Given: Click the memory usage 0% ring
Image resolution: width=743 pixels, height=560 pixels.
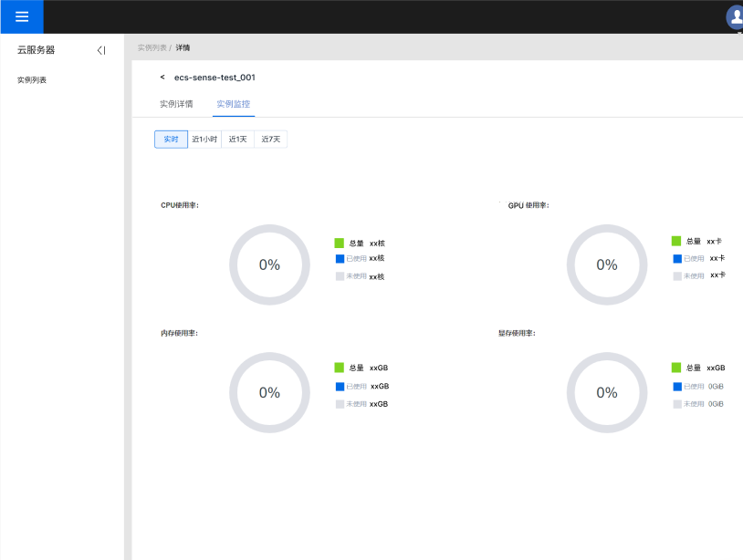Looking at the screenshot, I should pos(269,392).
